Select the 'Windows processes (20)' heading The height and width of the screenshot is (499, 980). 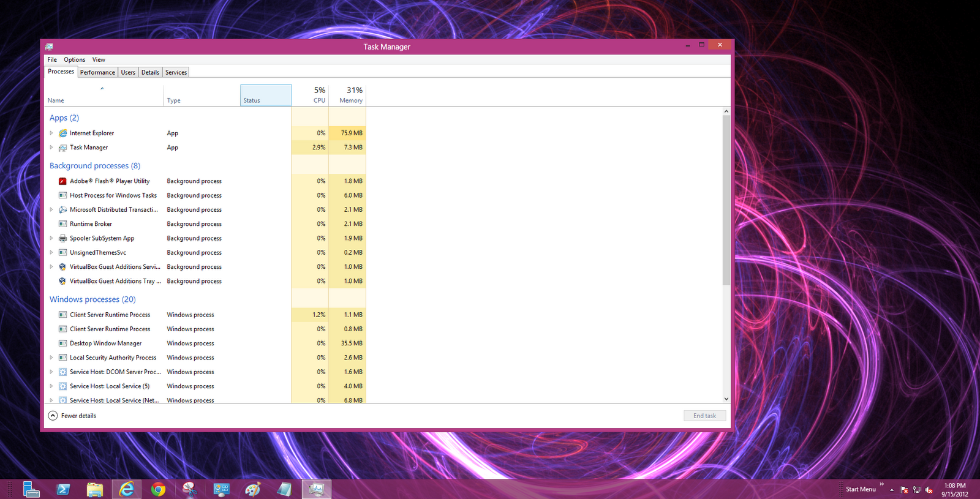[x=92, y=299]
